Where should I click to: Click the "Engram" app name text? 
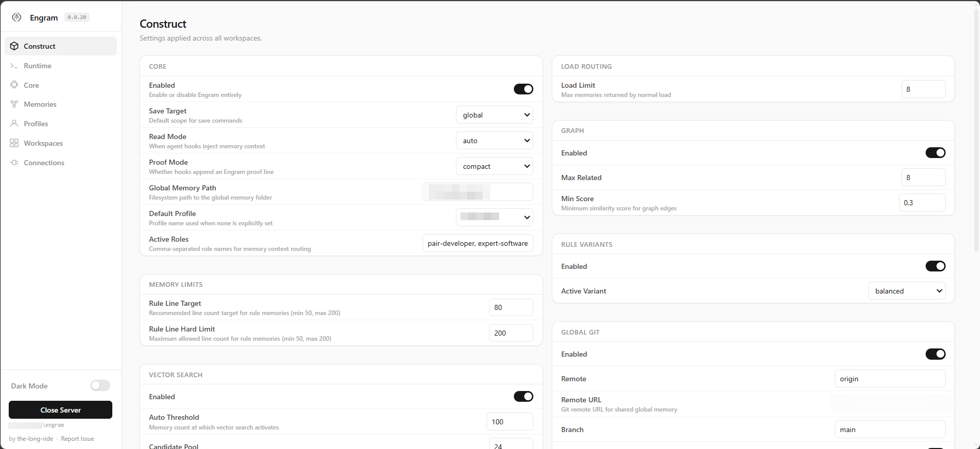click(44, 17)
